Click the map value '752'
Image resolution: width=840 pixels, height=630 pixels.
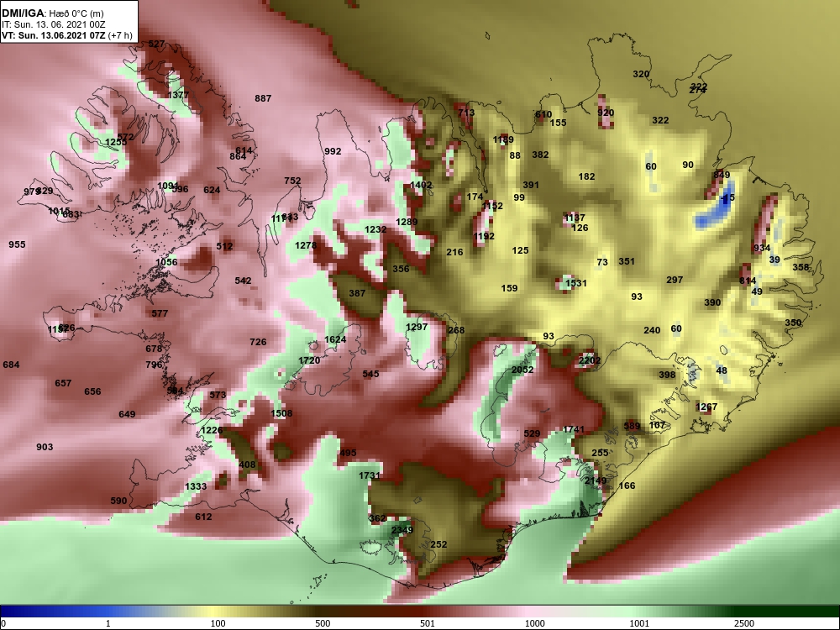[x=292, y=181]
